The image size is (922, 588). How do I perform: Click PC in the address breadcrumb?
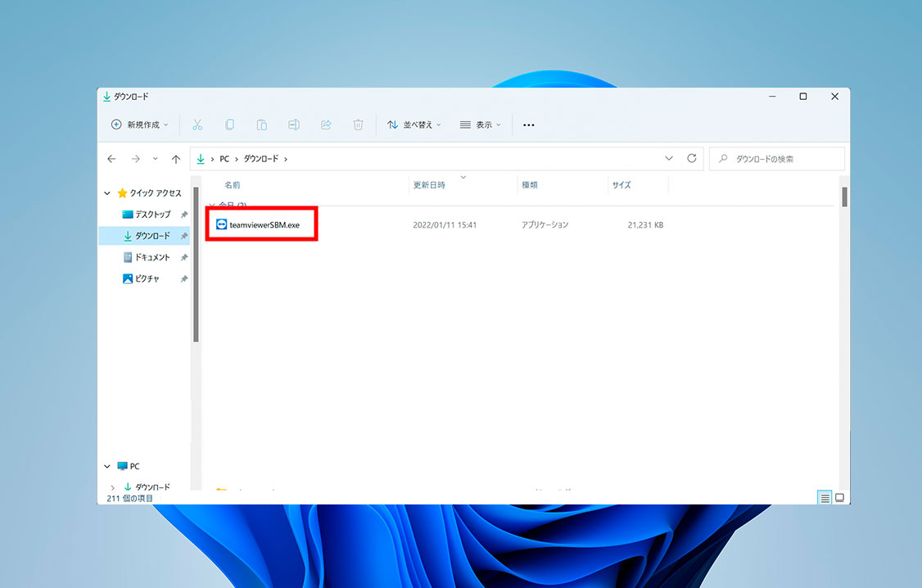pyautogui.click(x=224, y=159)
